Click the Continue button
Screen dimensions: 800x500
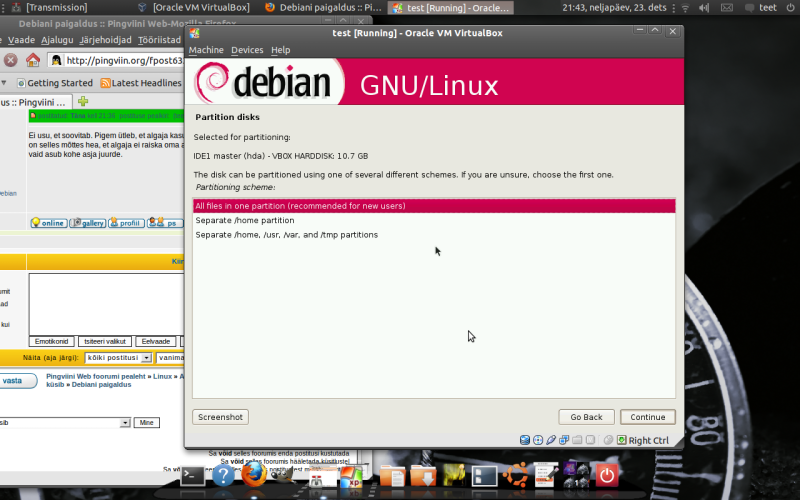(x=647, y=417)
